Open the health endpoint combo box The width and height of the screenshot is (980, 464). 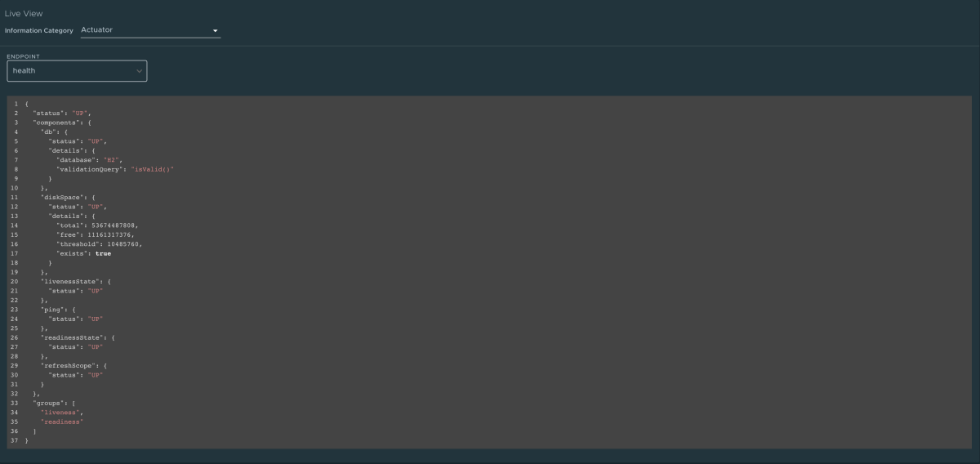77,71
